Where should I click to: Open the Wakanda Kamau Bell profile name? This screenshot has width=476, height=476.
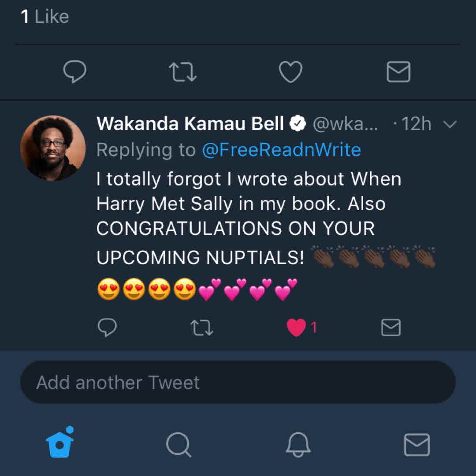click(190, 124)
